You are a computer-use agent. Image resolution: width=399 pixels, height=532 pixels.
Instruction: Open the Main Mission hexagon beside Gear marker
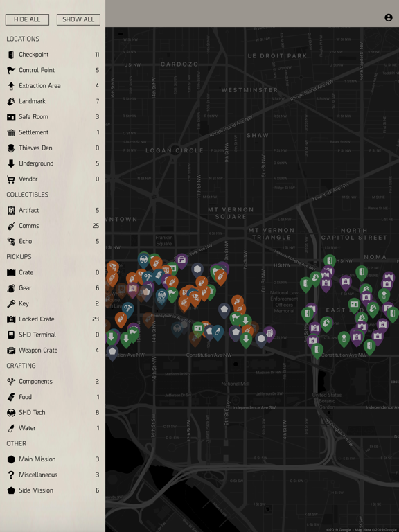261,339
